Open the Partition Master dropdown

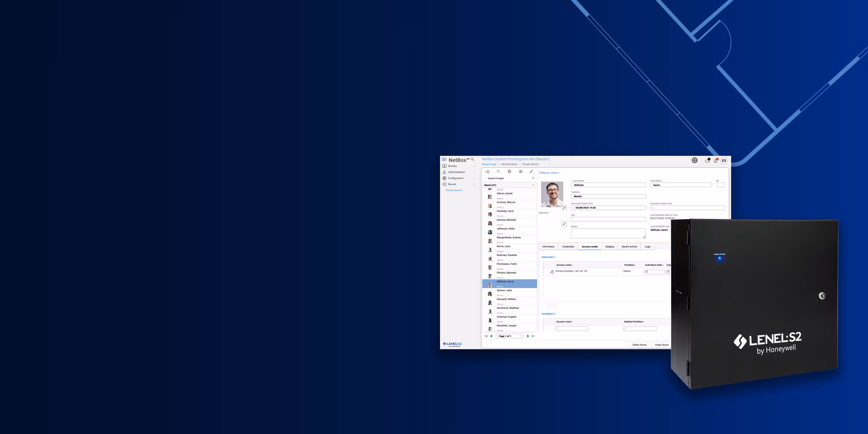click(x=608, y=197)
